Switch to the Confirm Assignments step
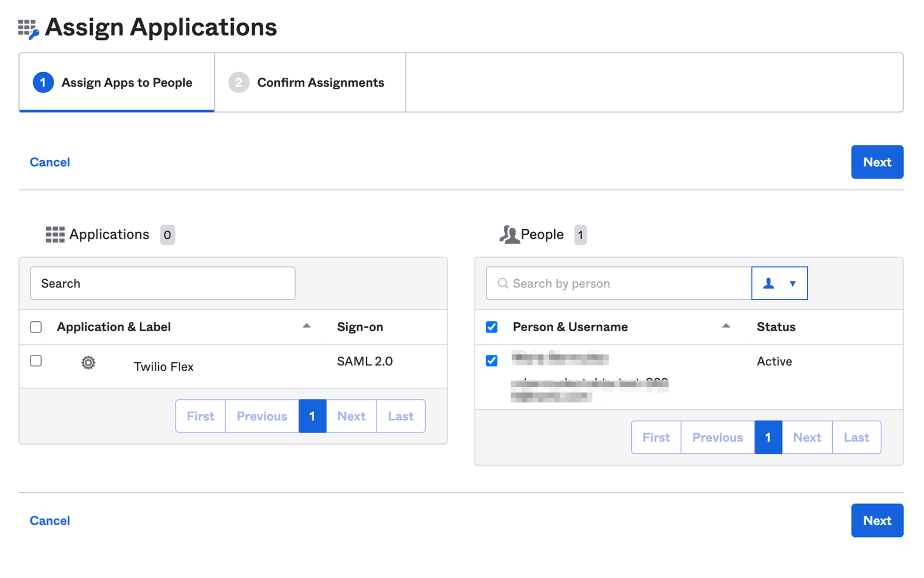This screenshot has width=924, height=578. coord(320,82)
